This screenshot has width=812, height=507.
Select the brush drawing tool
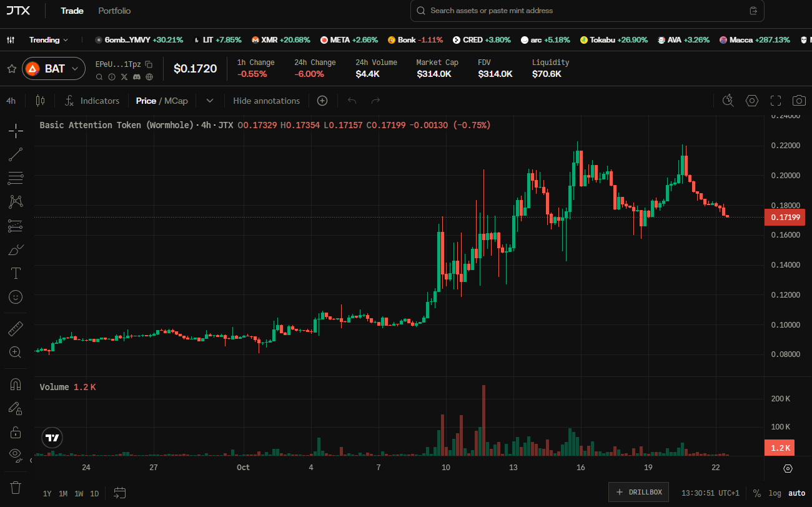16,249
